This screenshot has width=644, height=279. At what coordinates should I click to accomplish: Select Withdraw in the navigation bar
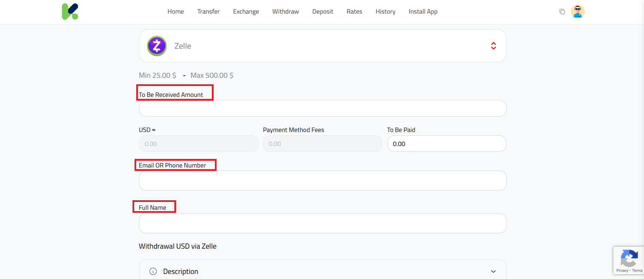pyautogui.click(x=285, y=12)
